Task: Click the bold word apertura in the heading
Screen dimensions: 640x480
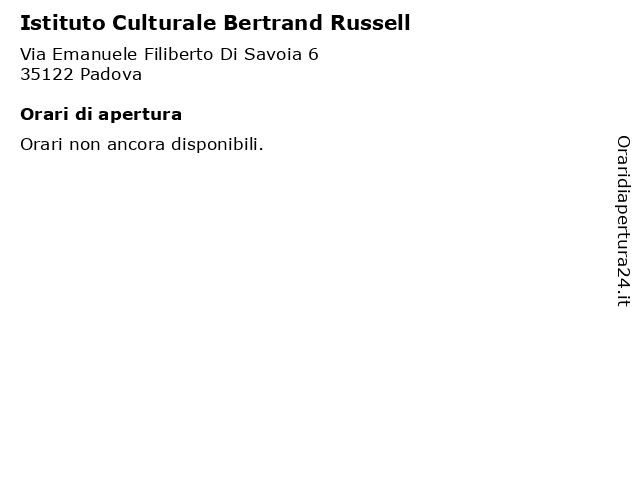Action: [x=140, y=116]
